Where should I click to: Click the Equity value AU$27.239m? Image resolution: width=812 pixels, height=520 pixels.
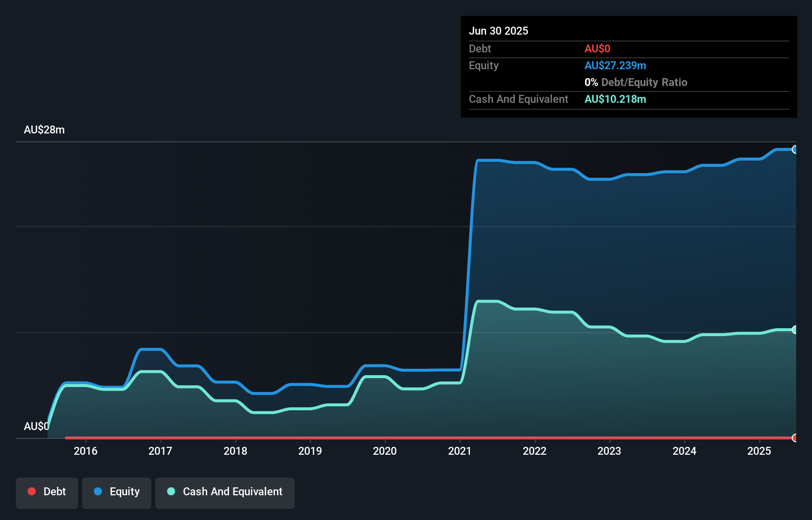(615, 65)
